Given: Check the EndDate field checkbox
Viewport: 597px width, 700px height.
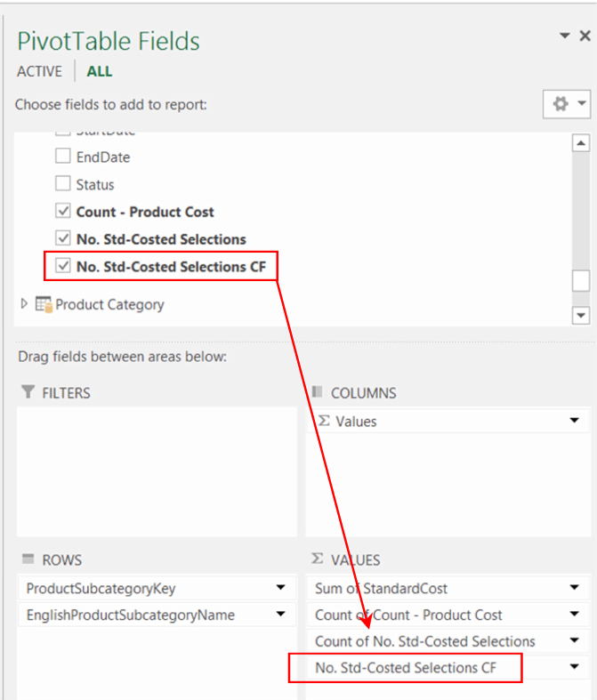Looking at the screenshot, I should click(x=62, y=157).
